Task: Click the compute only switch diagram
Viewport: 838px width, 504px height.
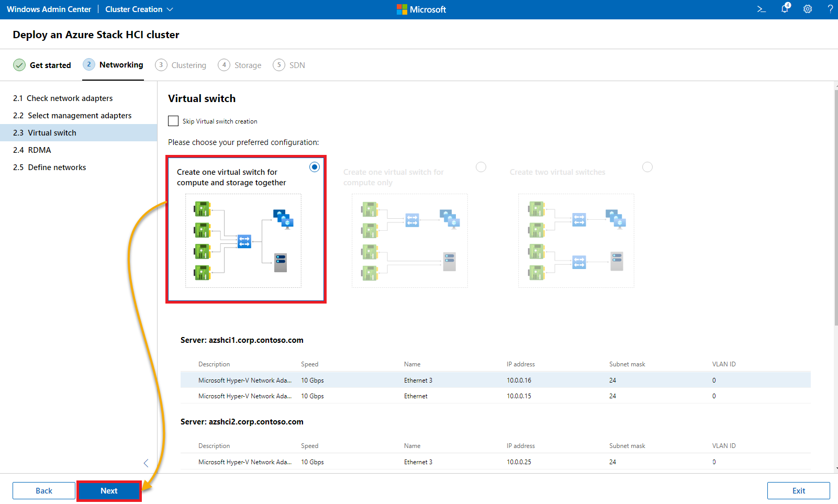Action: (x=410, y=241)
